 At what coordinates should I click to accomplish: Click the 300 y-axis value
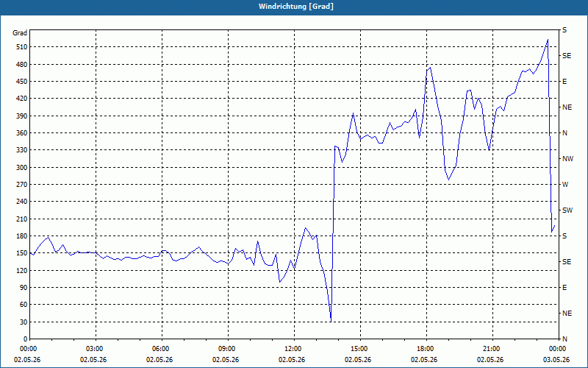tap(21, 168)
